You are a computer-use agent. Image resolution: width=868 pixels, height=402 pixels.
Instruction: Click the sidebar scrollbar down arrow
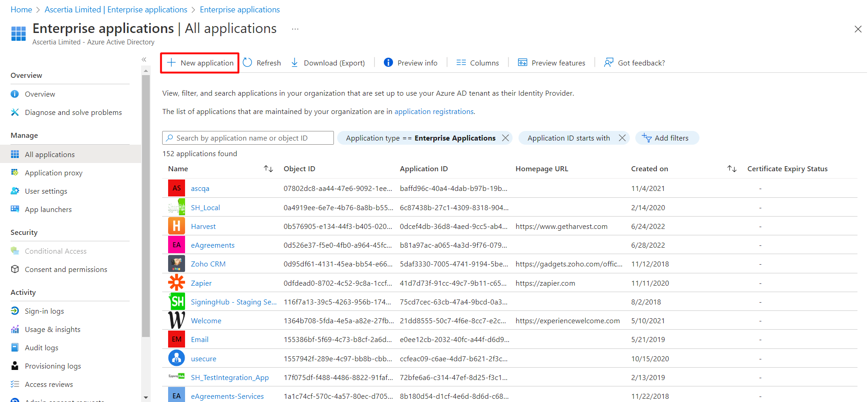(x=146, y=397)
